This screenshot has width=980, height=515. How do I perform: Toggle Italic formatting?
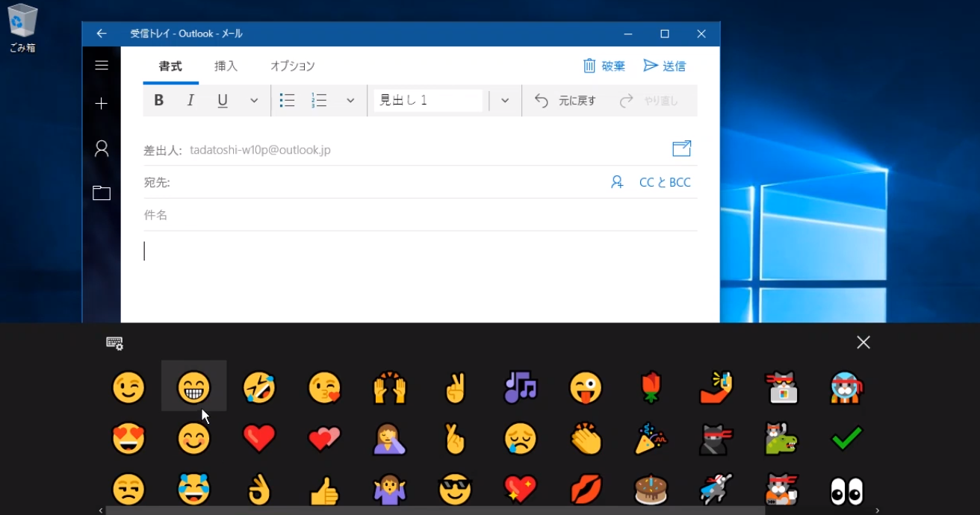(190, 101)
